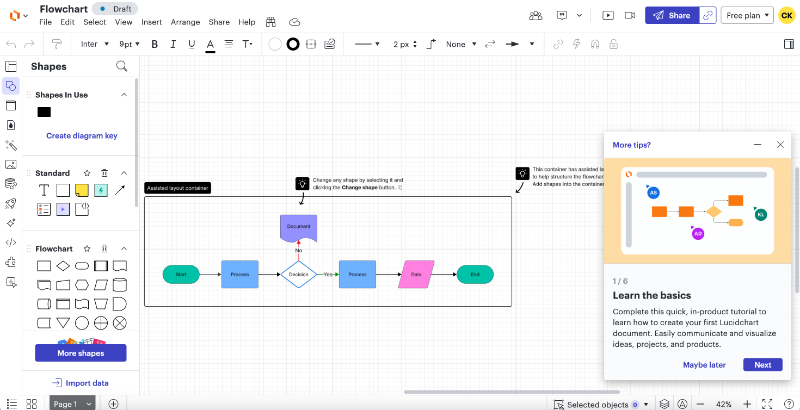Open the comments chat icon

coord(562,15)
